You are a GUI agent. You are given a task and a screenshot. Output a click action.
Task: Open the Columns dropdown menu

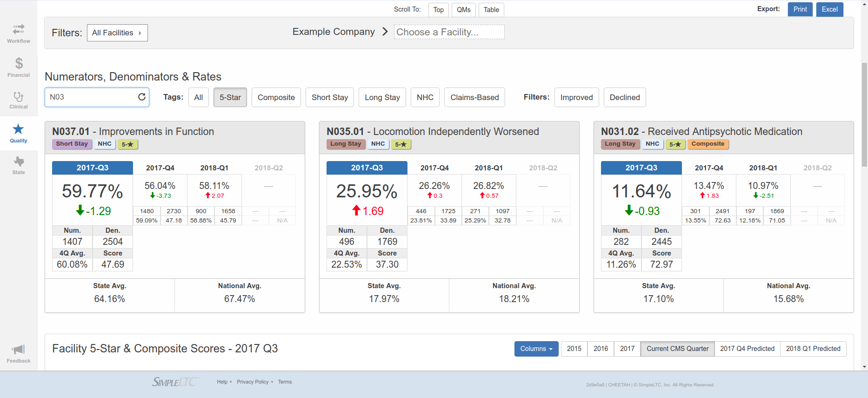[536, 349]
